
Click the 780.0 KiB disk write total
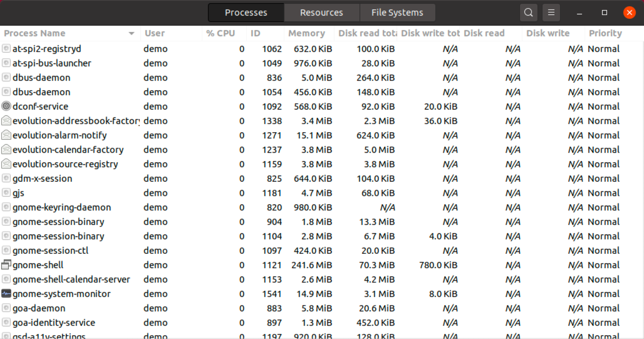(438, 265)
